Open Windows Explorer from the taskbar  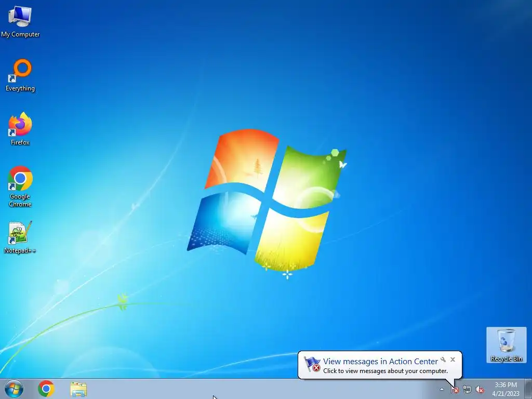click(x=78, y=389)
